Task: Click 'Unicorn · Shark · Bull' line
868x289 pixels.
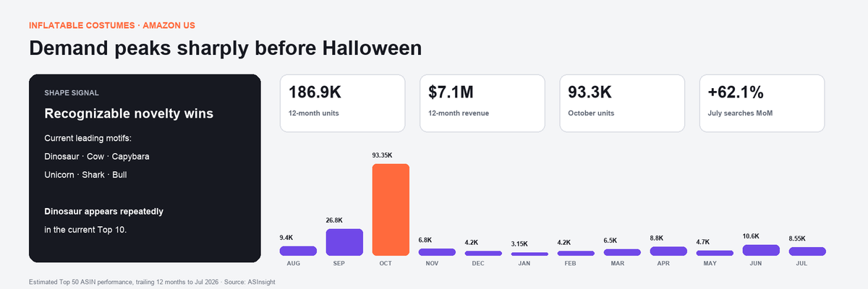Action: 85,175
